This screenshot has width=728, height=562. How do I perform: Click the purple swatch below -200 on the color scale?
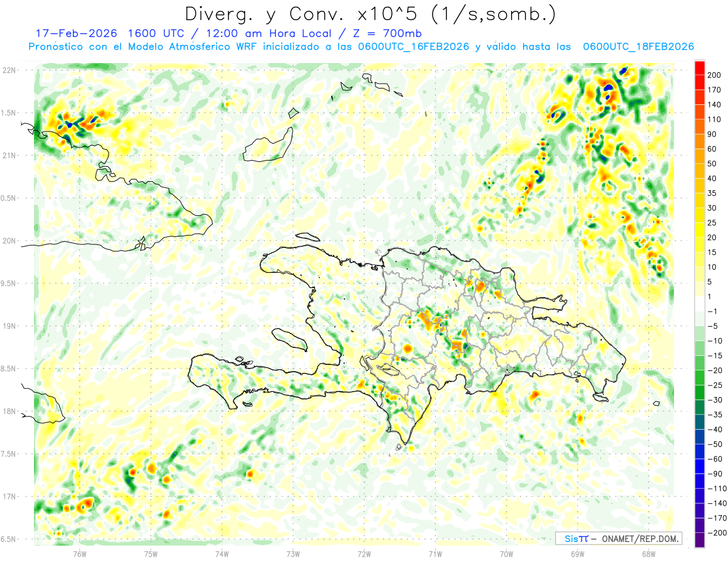pos(699,540)
